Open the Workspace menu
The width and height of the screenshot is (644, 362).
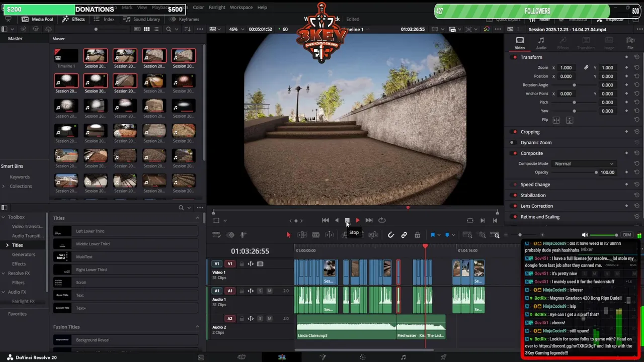241,8
